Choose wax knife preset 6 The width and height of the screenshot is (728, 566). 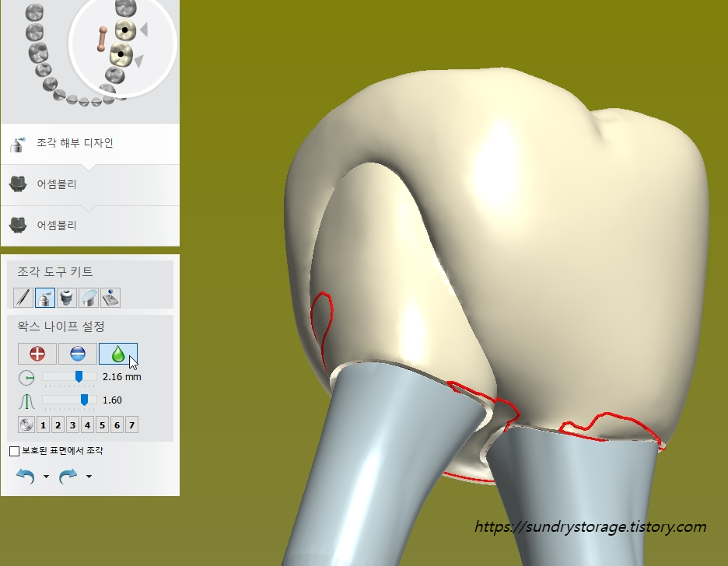117,425
